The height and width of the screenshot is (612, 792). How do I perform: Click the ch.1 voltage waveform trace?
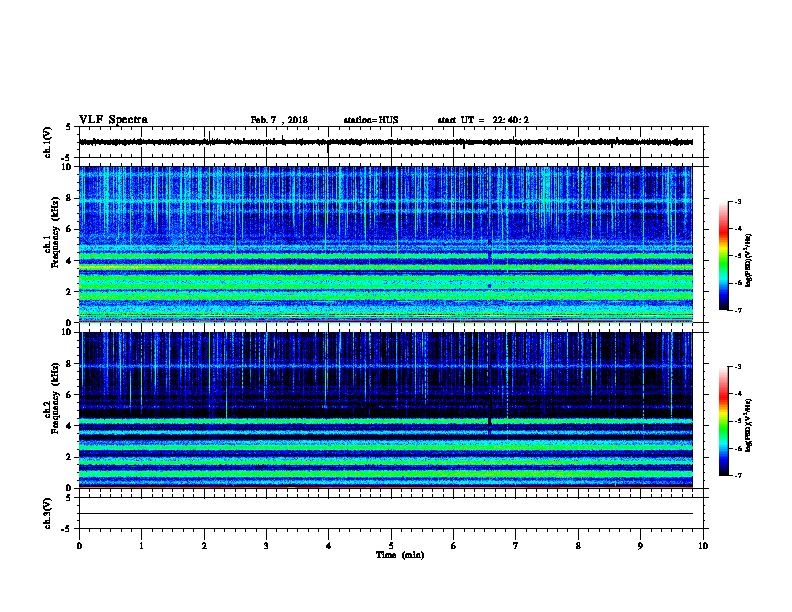(x=386, y=142)
